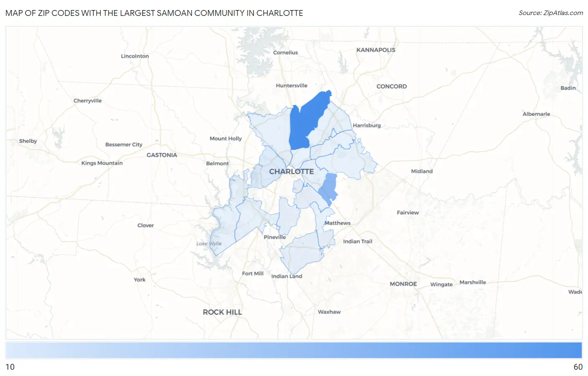Screen dimensions: 588x376
Task: Click the Bessemer City label
Action: (x=124, y=145)
